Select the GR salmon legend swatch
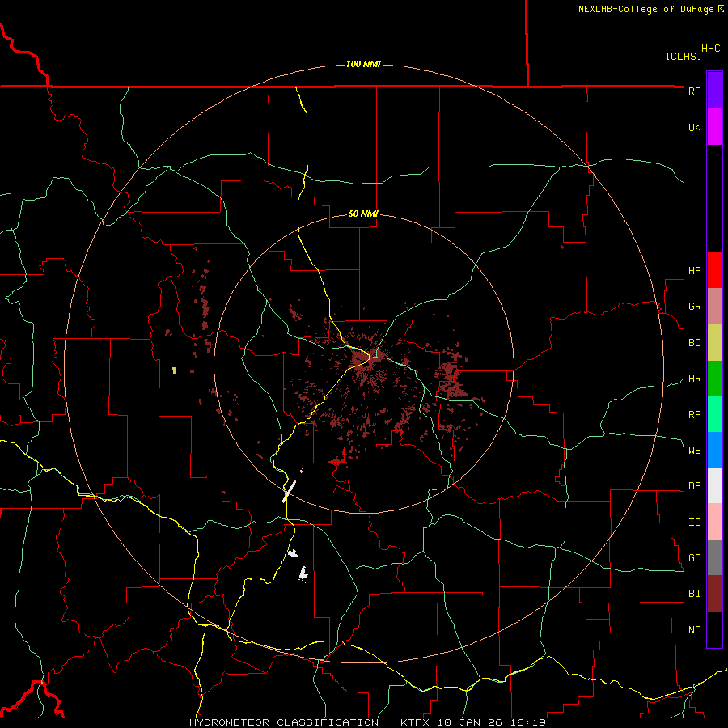 point(714,307)
